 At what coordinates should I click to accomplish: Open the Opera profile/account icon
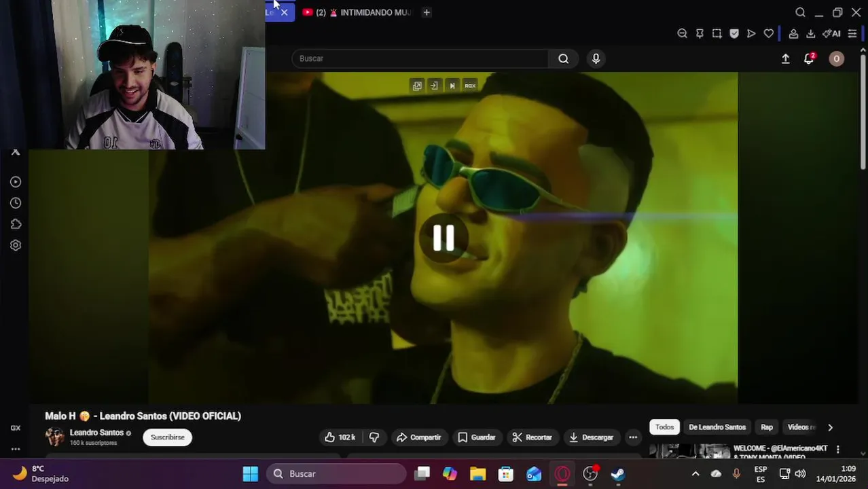tap(793, 33)
